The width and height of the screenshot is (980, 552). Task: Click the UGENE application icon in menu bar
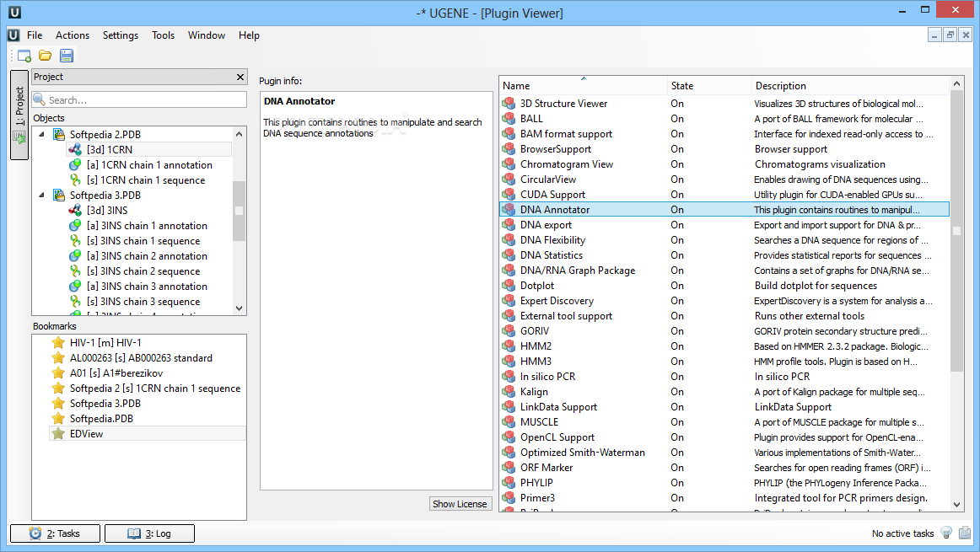(x=13, y=35)
